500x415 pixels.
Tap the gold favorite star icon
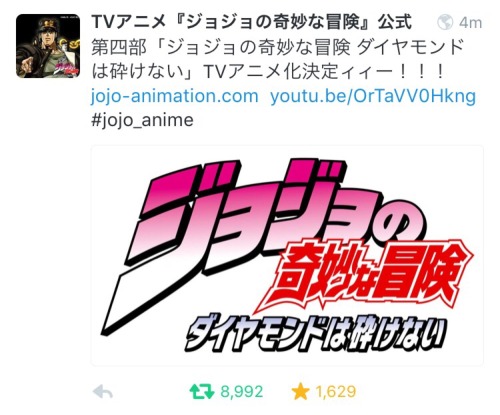(x=300, y=391)
